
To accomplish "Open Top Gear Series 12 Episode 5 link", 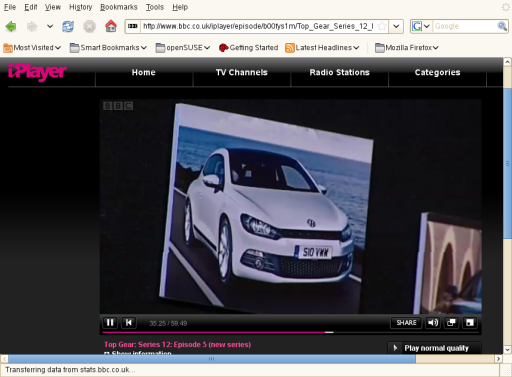I will pos(177,344).
